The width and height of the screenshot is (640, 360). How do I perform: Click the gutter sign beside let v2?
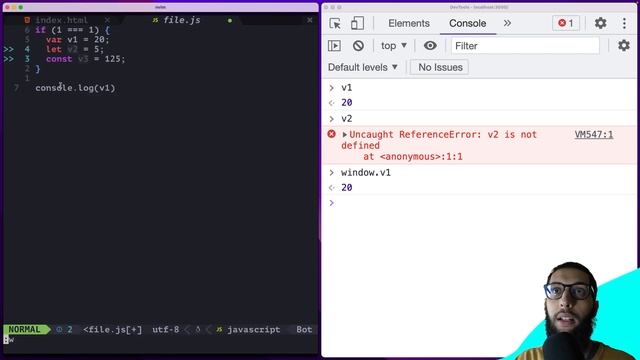click(x=9, y=49)
